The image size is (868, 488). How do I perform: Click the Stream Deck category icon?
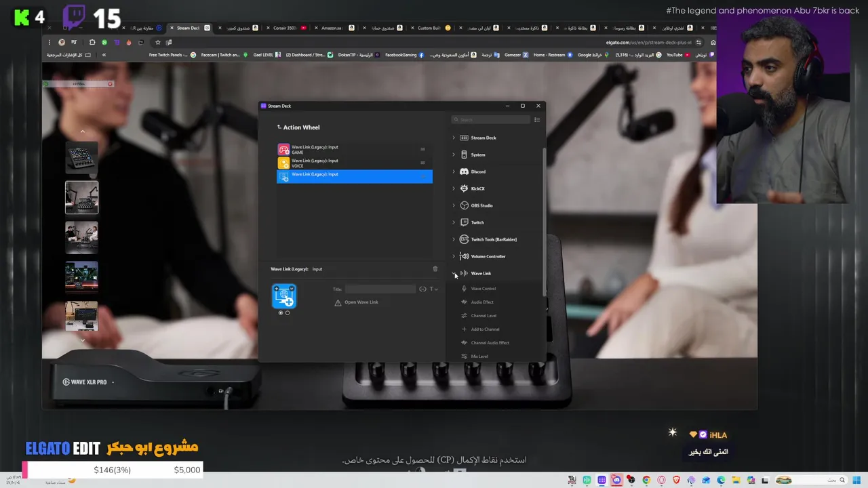464,138
